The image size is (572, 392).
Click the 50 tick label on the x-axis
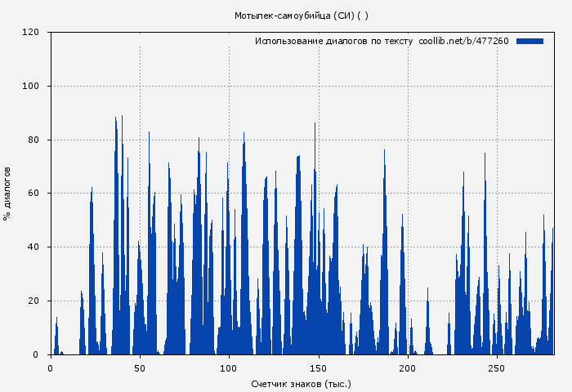[x=140, y=368]
